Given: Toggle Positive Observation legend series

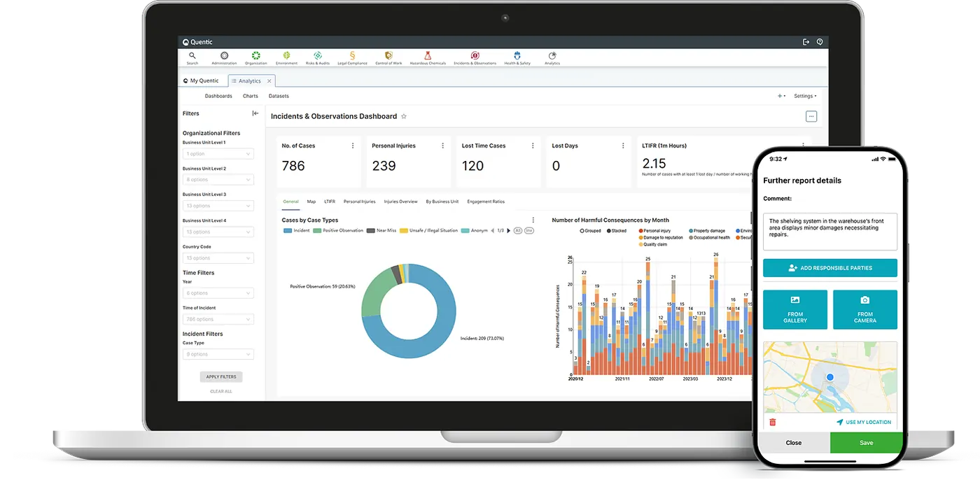Looking at the screenshot, I should pos(338,230).
